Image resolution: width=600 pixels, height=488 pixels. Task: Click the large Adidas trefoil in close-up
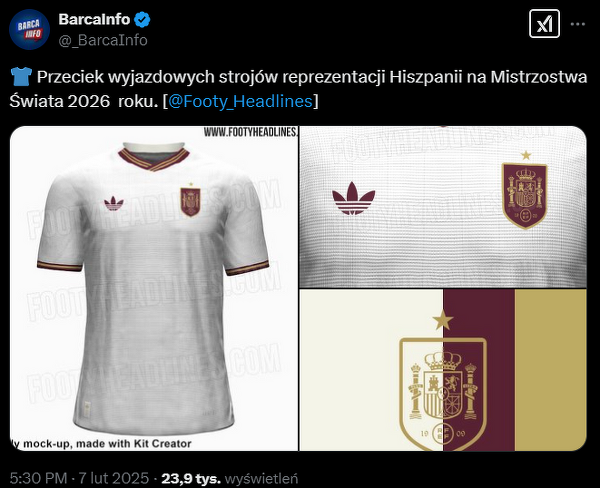coord(353,198)
